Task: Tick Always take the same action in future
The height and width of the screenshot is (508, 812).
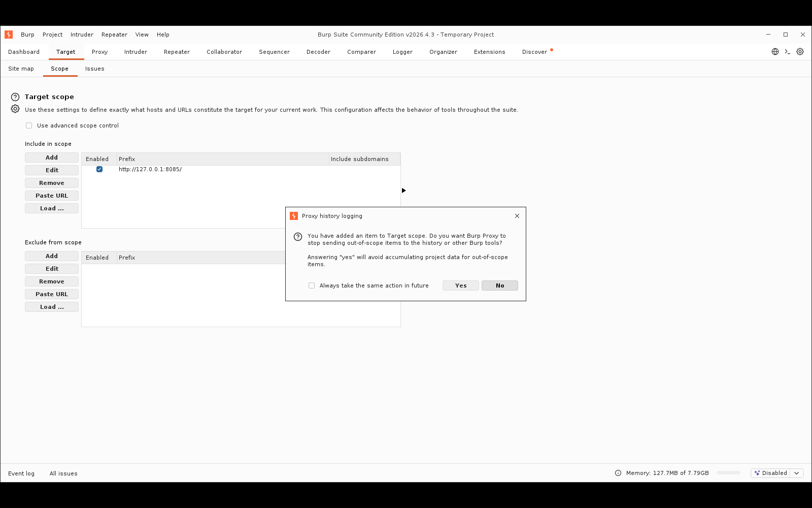Action: pyautogui.click(x=312, y=285)
